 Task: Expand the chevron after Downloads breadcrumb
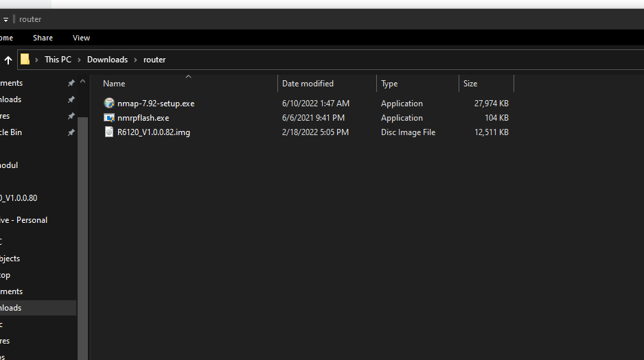[x=135, y=60]
